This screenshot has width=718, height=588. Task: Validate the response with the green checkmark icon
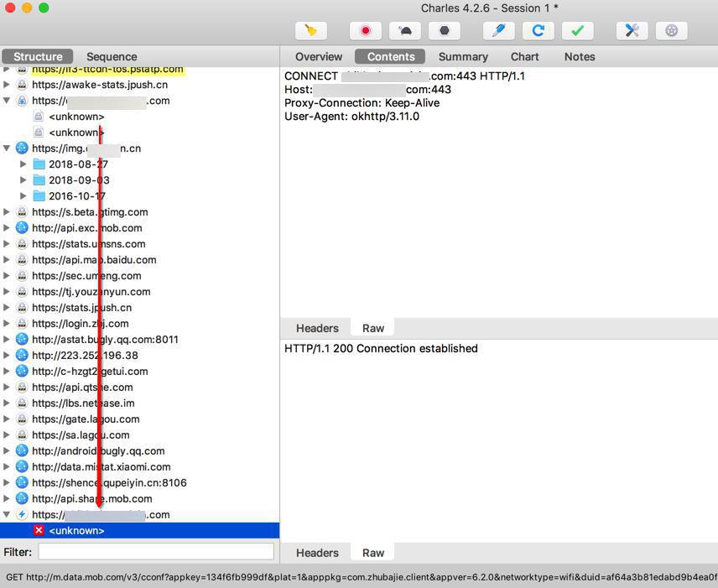pos(578,31)
